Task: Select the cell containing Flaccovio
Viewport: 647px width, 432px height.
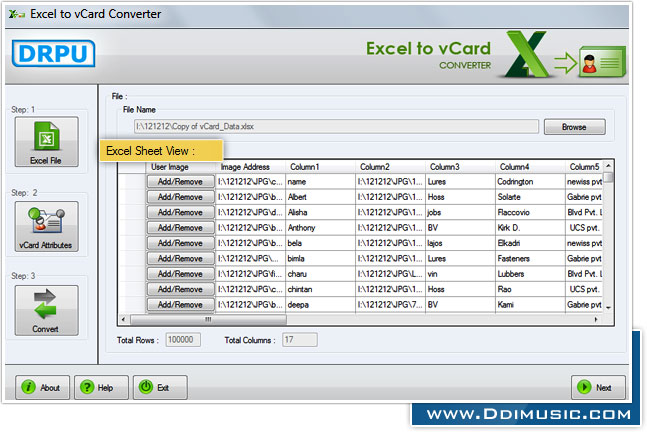Action: tap(530, 212)
